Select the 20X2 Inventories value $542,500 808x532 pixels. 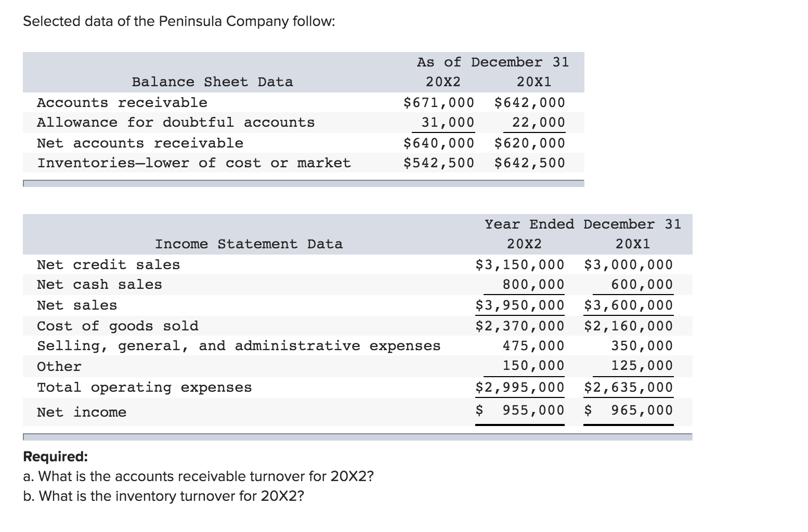coord(439,163)
